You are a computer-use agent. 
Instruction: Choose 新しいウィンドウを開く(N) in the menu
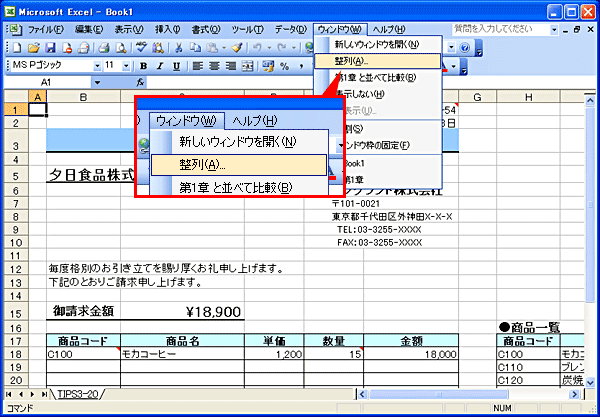(378, 44)
